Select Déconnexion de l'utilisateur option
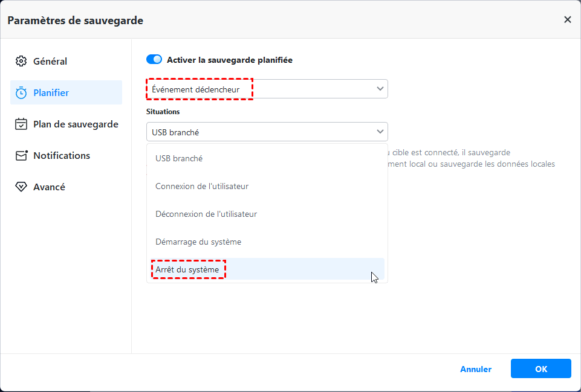 coord(206,214)
